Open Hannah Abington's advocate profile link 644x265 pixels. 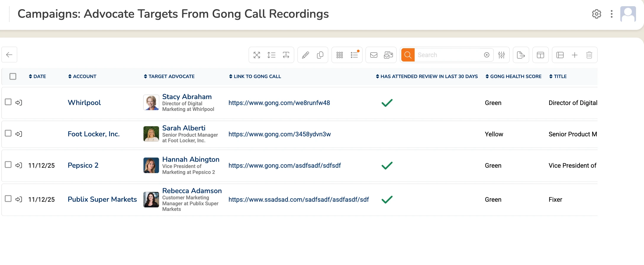pyautogui.click(x=191, y=159)
